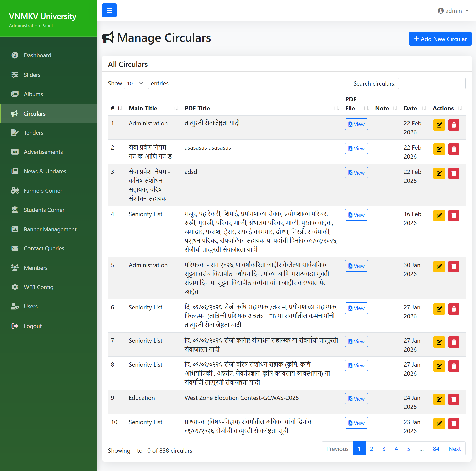Screen dimensions: 476x471
Task: Navigate to Tenders in the sidebar
Action: [33, 133]
